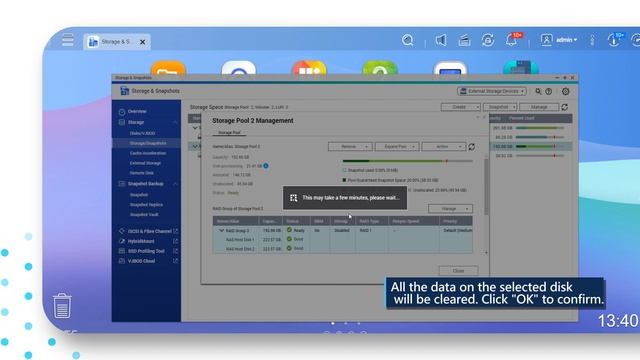Image resolution: width=640 pixels, height=360 pixels.
Task: Collapse the Snapshot Backup section chevron
Action: click(175, 184)
